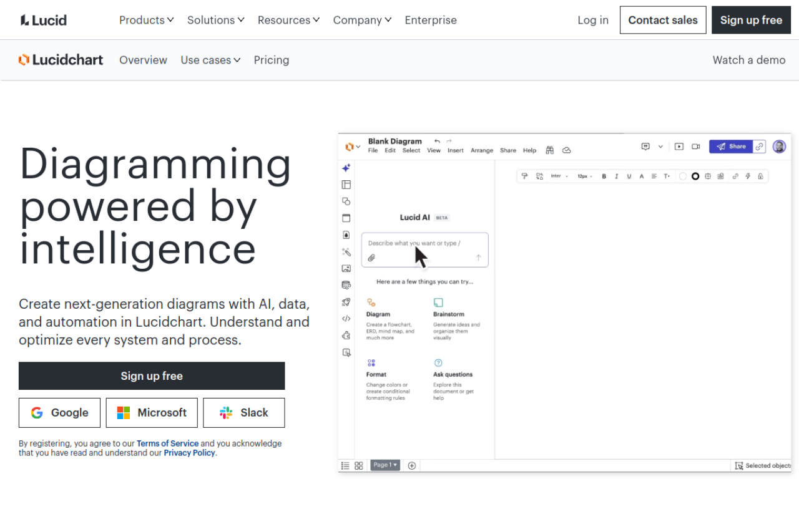Click the Bold formatting icon in toolbar
Viewport: 799px width, 532px height.
tap(604, 177)
